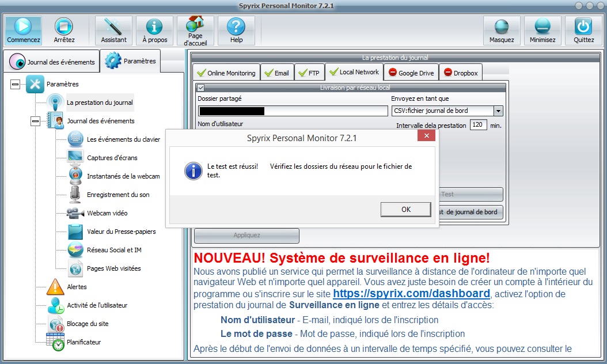Screen dimensions: 607x364
Task: Toggle Livraison par réseau local checkbox
Action: (200, 88)
